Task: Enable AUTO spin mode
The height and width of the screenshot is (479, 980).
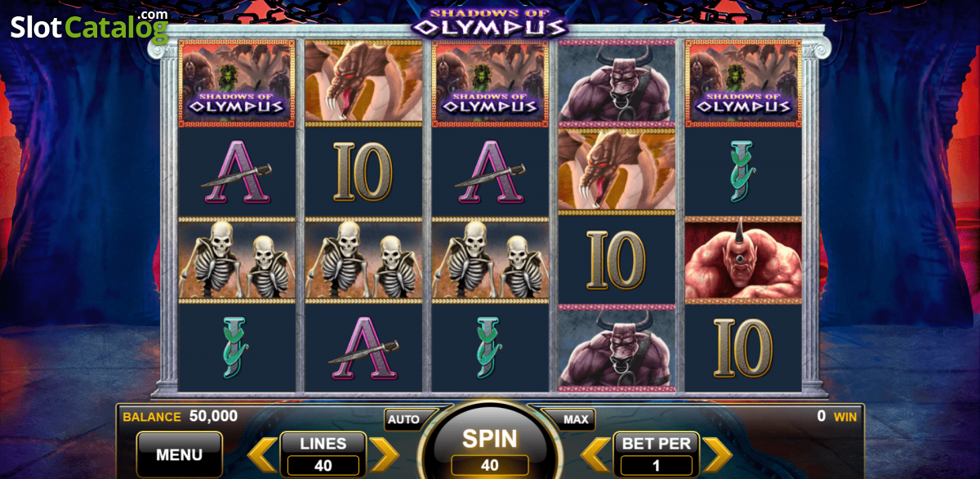Action: coord(403,419)
